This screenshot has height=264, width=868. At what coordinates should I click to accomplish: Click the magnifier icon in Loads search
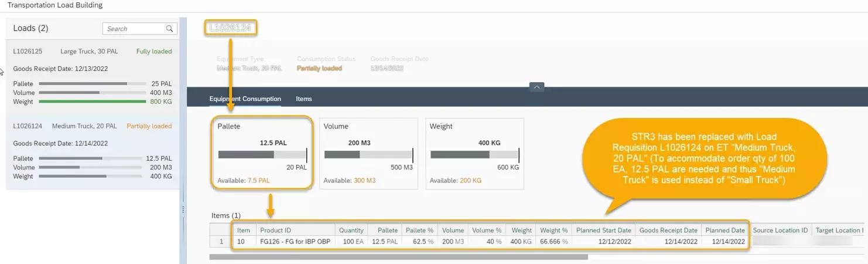pyautogui.click(x=169, y=29)
